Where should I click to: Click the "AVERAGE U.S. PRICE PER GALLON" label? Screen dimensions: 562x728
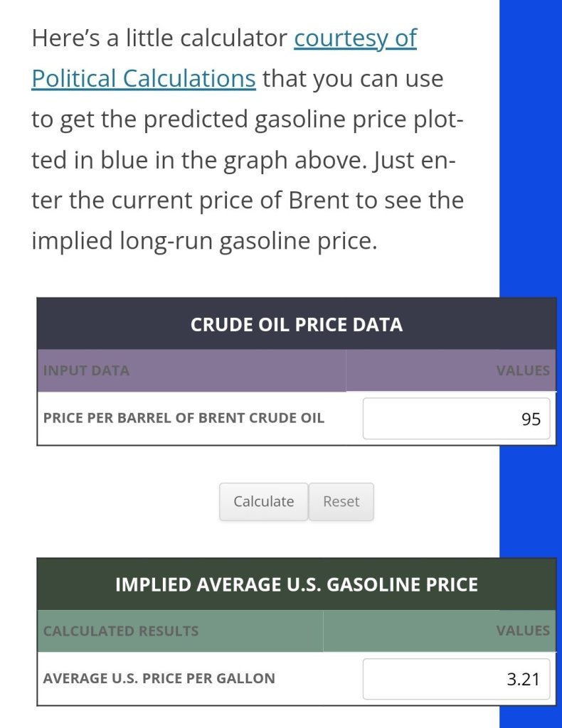pos(159,678)
